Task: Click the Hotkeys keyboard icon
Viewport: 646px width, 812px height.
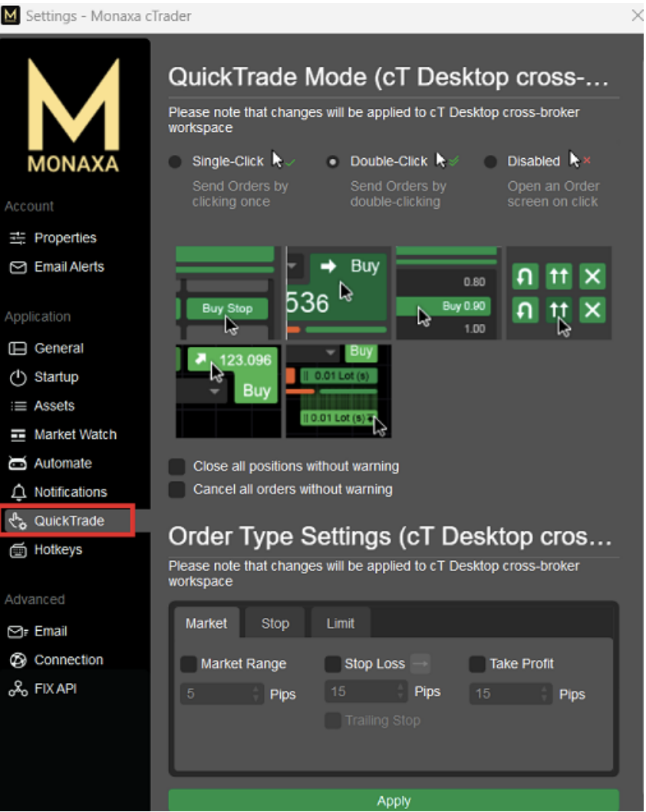Action: [18, 550]
